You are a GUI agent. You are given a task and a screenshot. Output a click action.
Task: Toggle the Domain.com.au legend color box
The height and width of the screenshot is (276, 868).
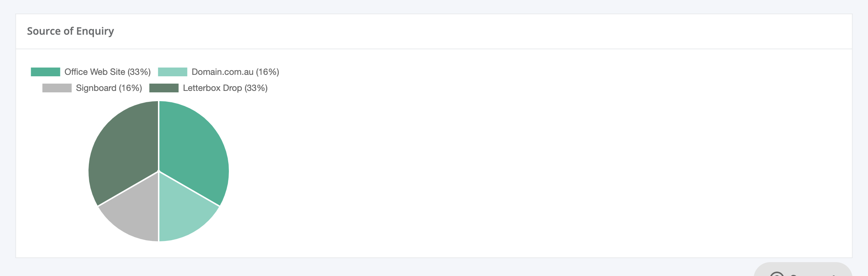click(173, 72)
